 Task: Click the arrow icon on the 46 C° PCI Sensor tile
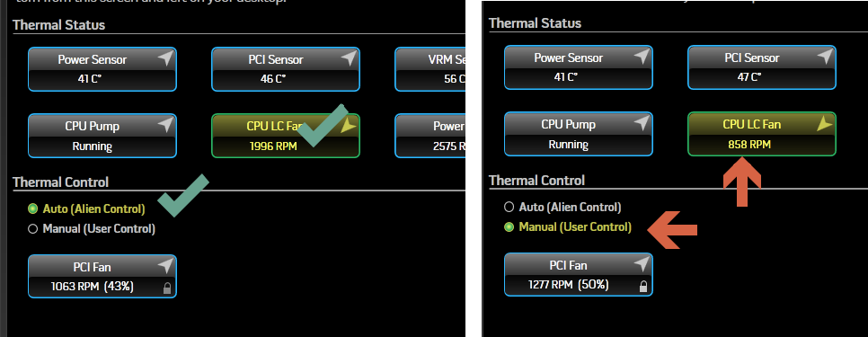point(349,58)
